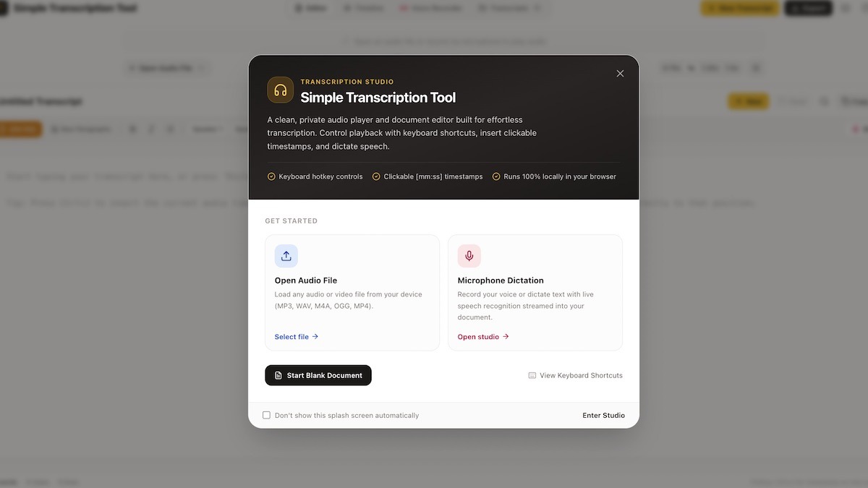The image size is (868, 488).
Task: Close the splash dialog with the X
Action: pos(620,74)
